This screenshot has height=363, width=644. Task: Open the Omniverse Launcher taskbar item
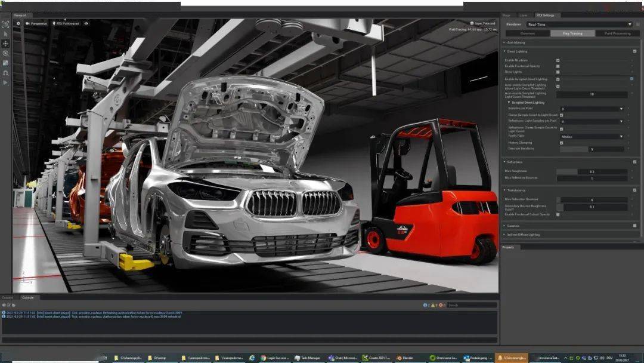point(443,358)
